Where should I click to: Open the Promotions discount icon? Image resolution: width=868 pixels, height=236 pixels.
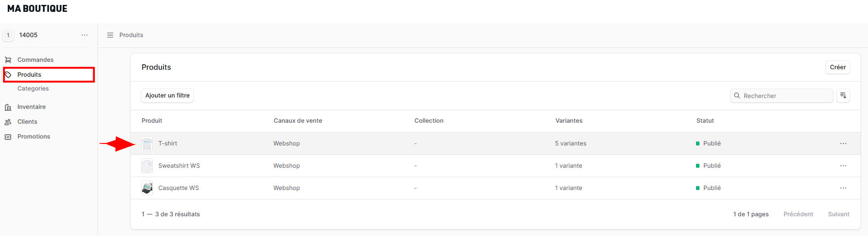[x=8, y=137]
